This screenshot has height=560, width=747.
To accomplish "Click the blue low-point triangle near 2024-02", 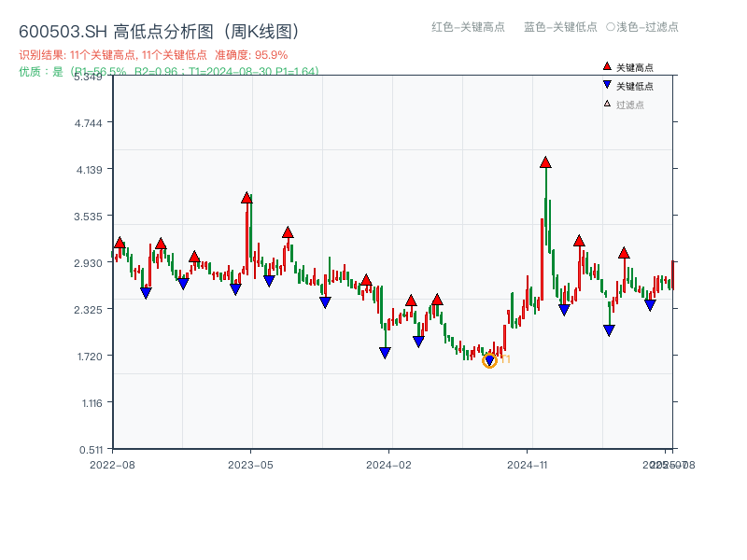I will 385,351.
